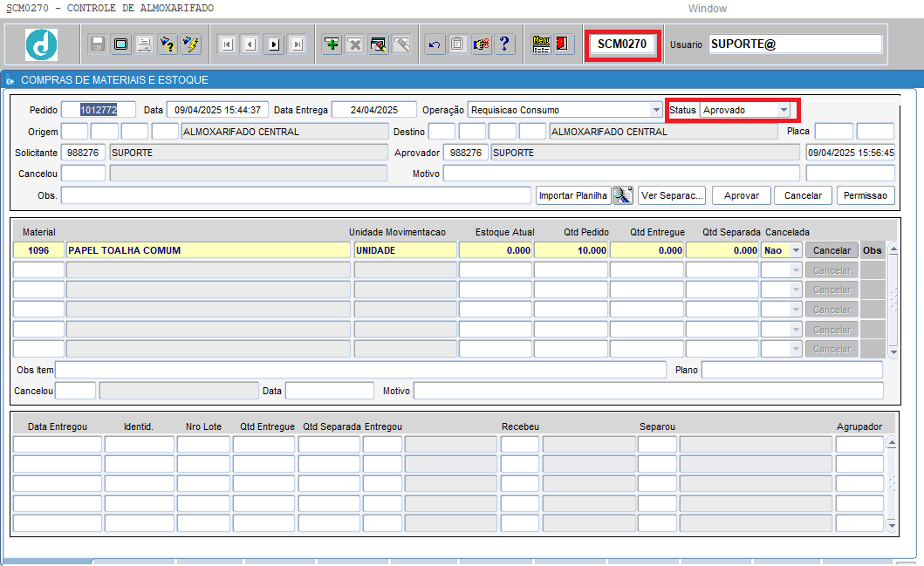The height and width of the screenshot is (566, 924).
Task: Insert new record with green plus icon
Action: [332, 44]
